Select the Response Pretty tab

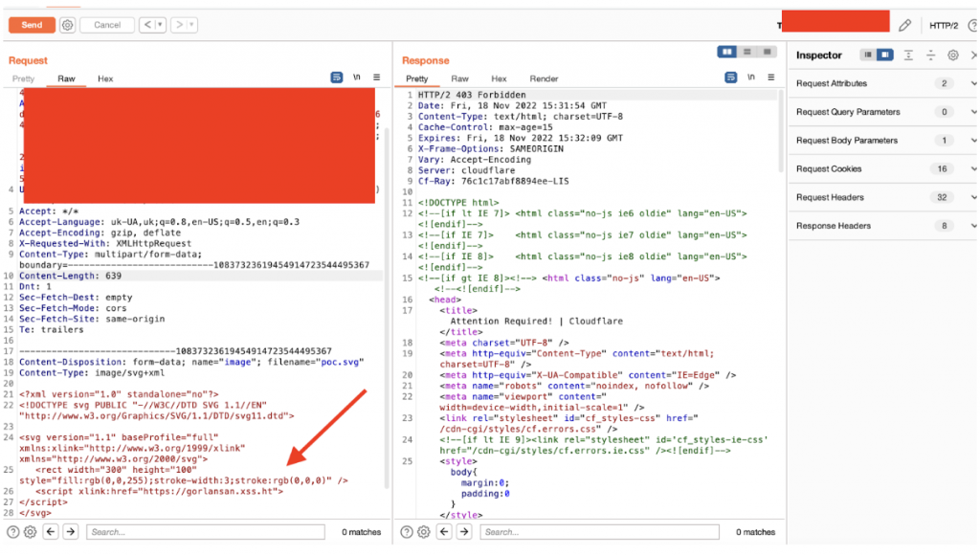tap(417, 78)
